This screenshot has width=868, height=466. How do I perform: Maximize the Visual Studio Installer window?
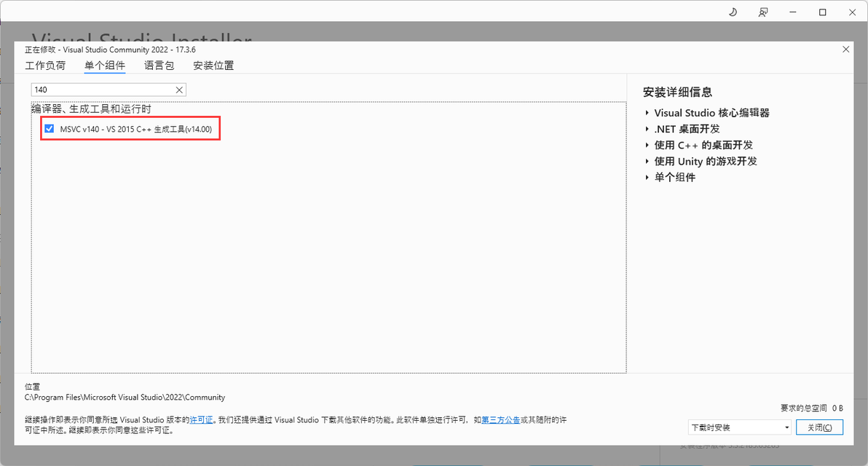(x=823, y=12)
